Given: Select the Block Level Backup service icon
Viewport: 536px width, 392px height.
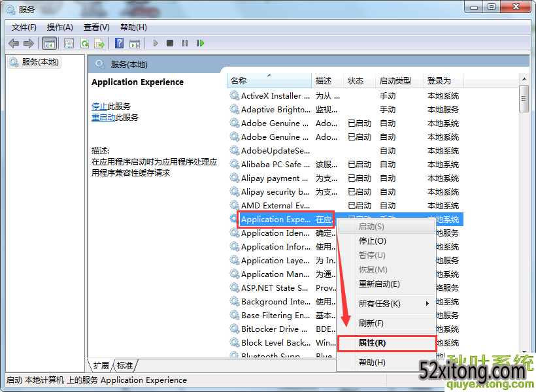Looking at the screenshot, I should pyautogui.click(x=235, y=342).
